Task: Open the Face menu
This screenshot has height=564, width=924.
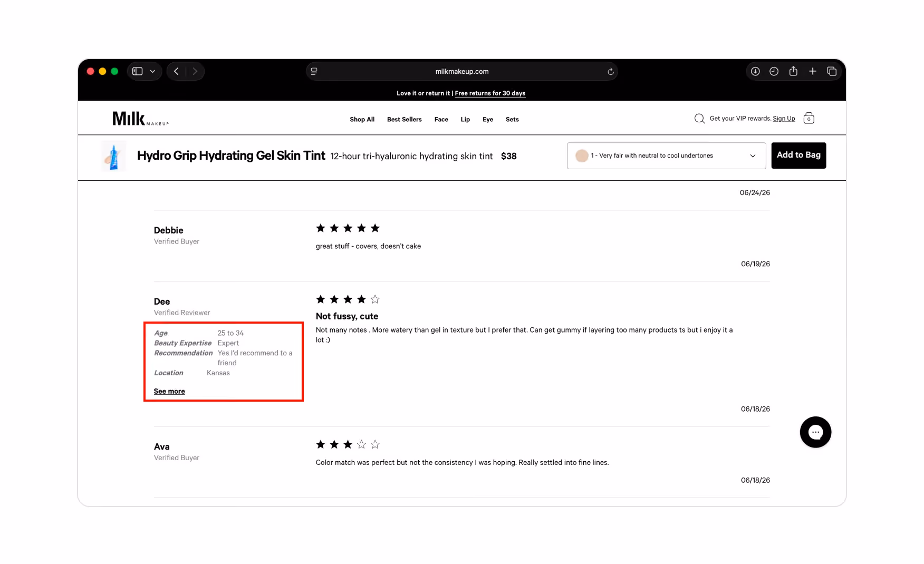Action: coord(441,120)
